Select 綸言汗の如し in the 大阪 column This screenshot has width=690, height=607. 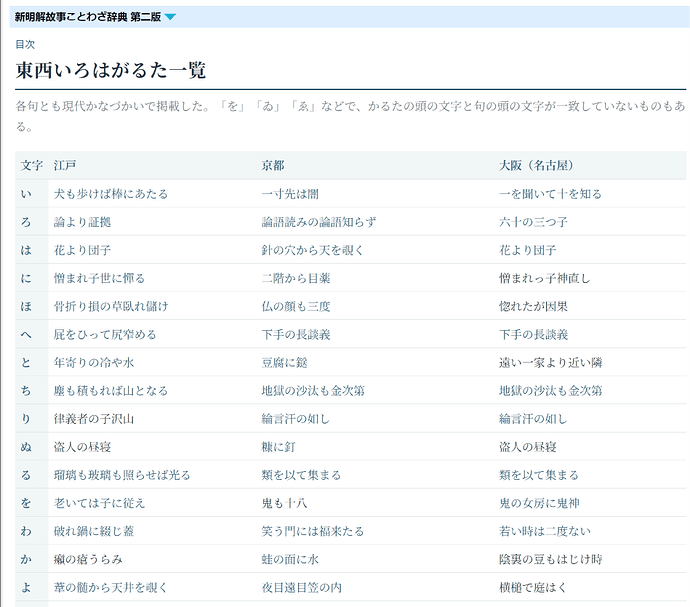point(533,419)
